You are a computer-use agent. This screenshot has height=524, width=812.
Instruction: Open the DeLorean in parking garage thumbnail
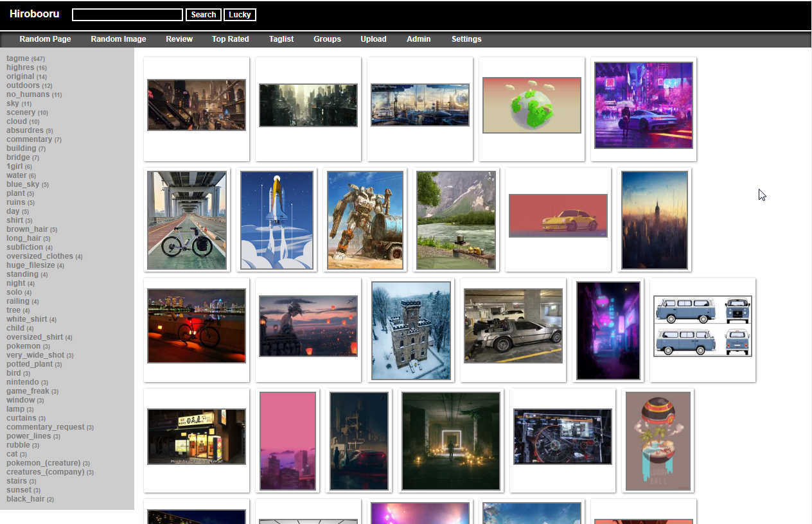(x=513, y=326)
